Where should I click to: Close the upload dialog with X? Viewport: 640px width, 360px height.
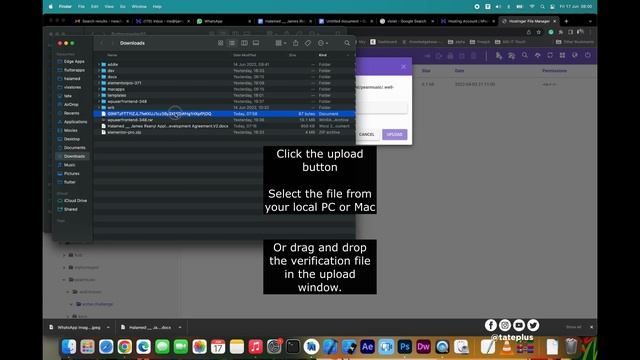(x=404, y=67)
